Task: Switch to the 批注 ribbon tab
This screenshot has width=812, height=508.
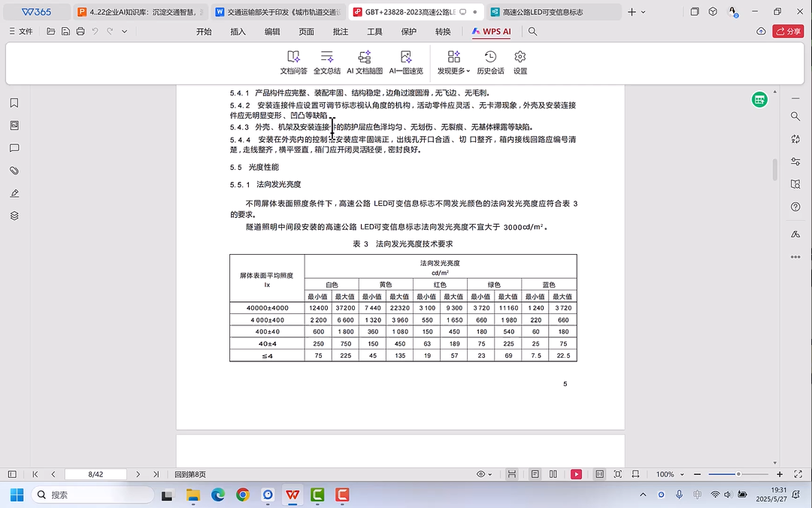Action: (341, 32)
